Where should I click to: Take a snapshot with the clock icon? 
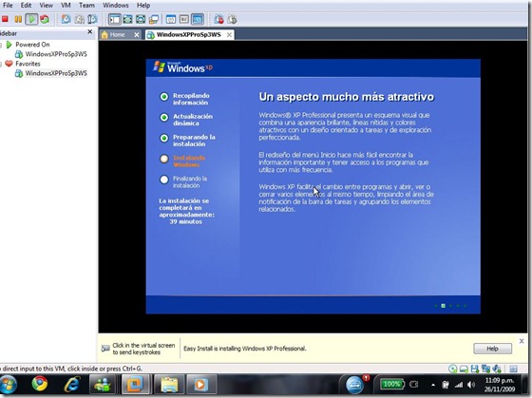pyautogui.click(x=66, y=19)
